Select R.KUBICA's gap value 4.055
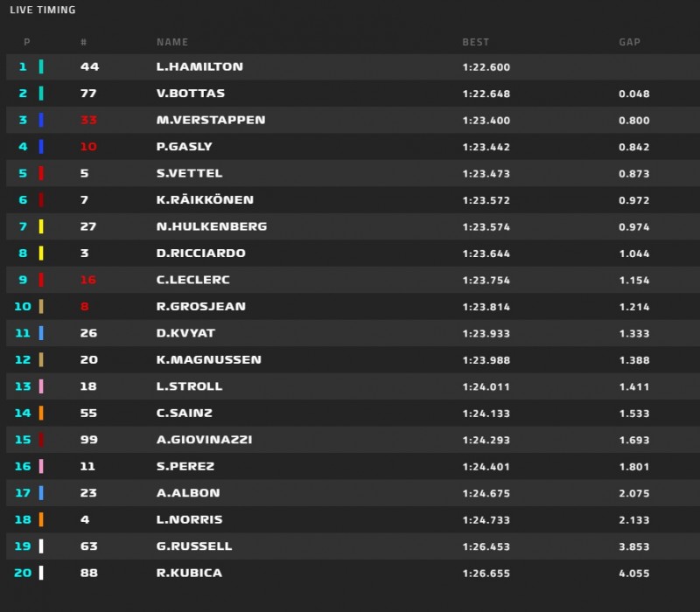This screenshot has height=612, width=700. coord(633,574)
